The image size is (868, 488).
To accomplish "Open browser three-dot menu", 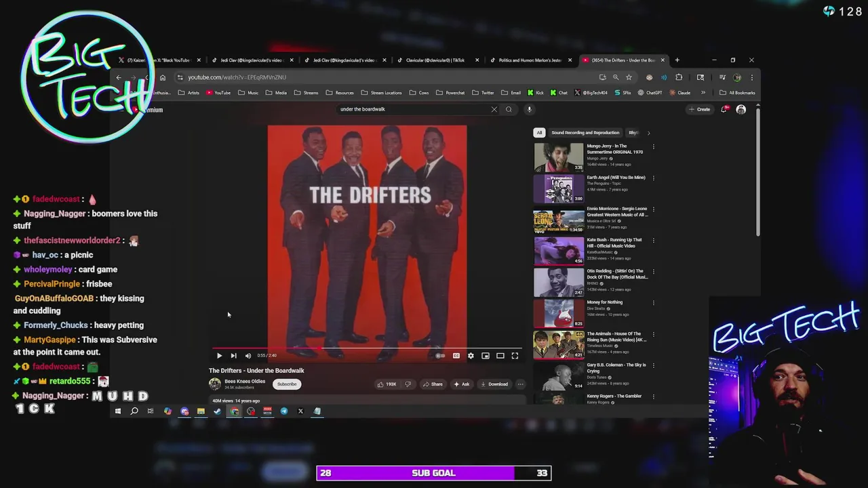I will (751, 77).
